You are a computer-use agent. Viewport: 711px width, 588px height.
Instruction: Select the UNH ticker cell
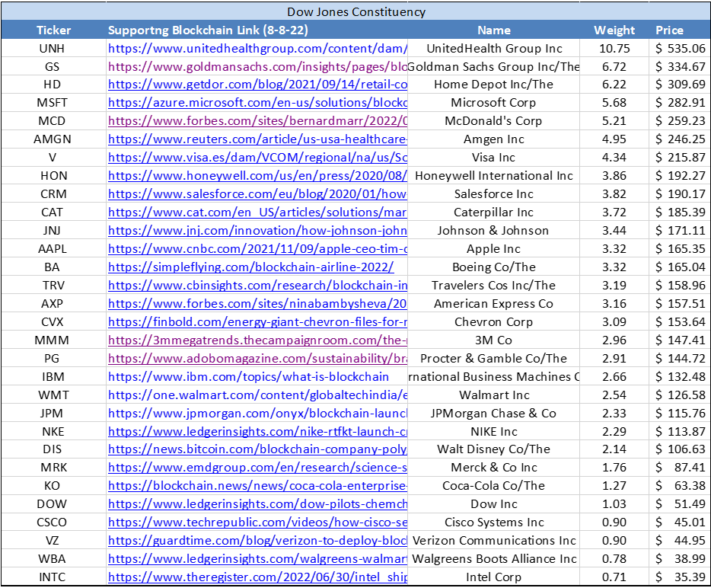[x=53, y=48]
